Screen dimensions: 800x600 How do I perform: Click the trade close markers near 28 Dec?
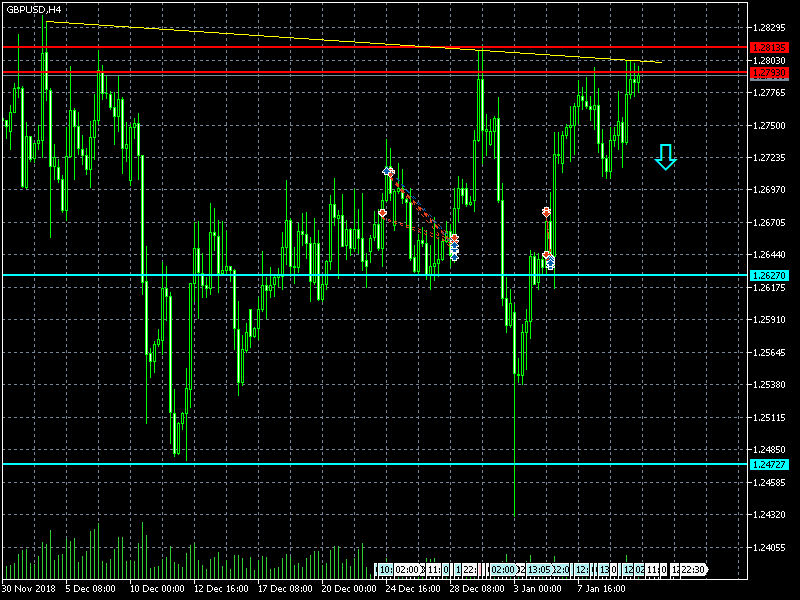454,247
